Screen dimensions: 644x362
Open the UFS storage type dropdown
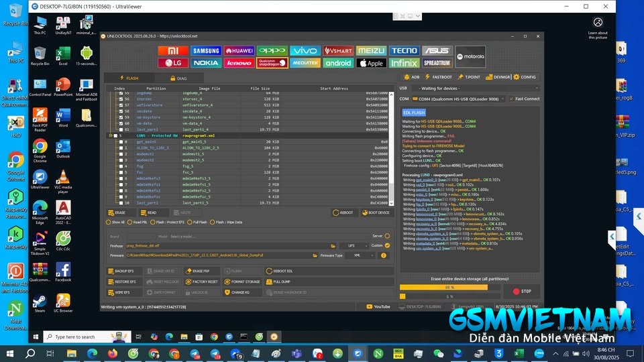[356, 246]
